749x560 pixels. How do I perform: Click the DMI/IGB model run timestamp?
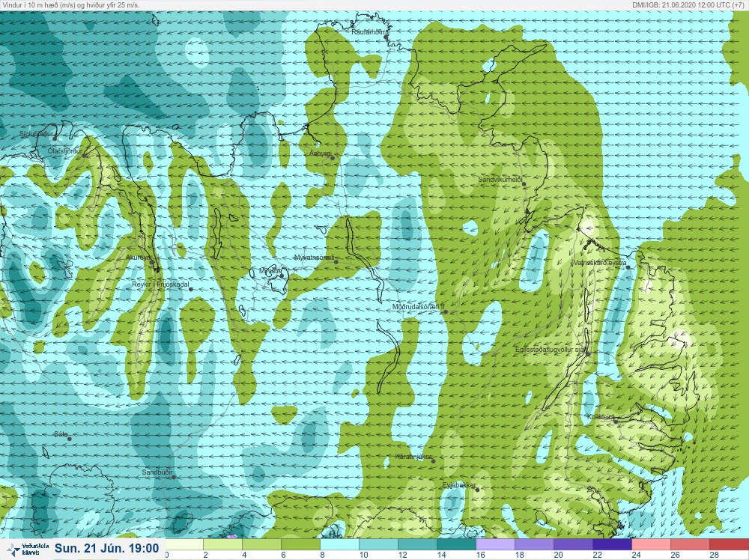click(688, 4)
